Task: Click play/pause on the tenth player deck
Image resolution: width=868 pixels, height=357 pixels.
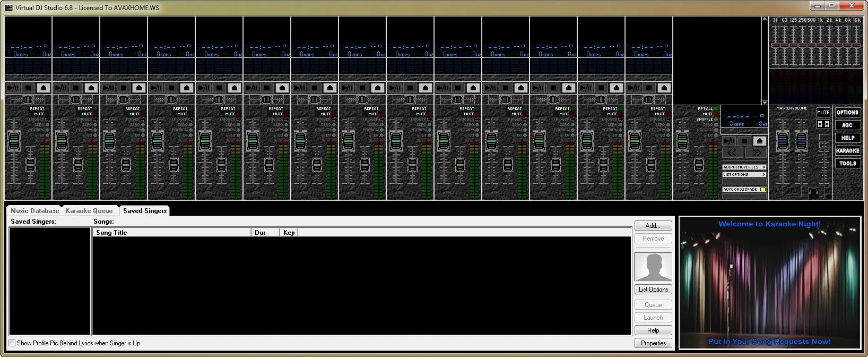Action: click(442, 88)
